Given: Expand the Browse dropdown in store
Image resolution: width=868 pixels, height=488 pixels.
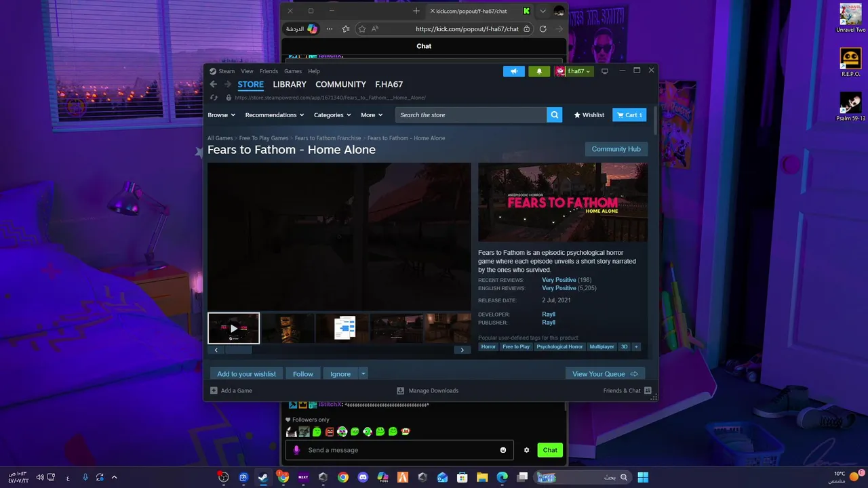Looking at the screenshot, I should click(x=221, y=115).
